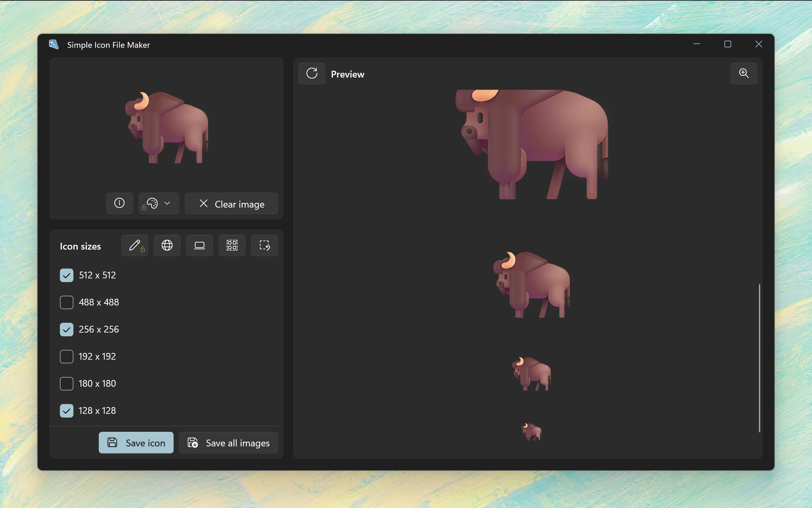Select the laptop sizes preset icon
Screen dimensions: 812x508
[199, 246]
